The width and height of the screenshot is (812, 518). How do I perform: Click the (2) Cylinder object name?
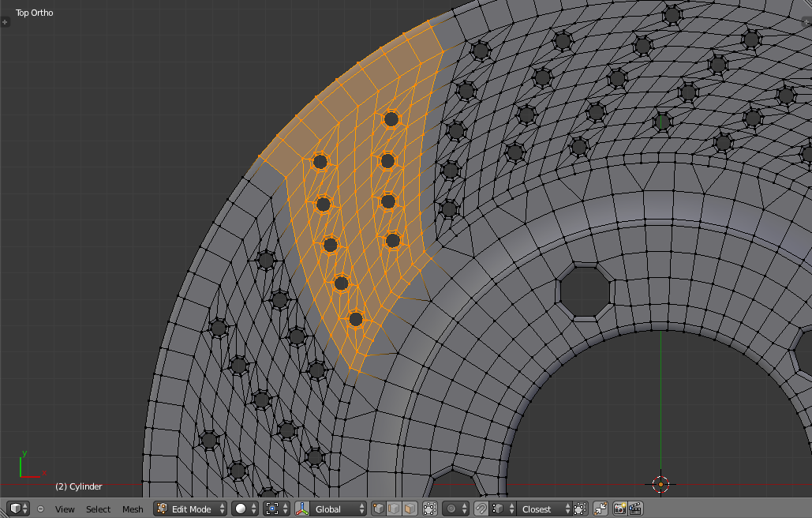pyautogui.click(x=79, y=486)
